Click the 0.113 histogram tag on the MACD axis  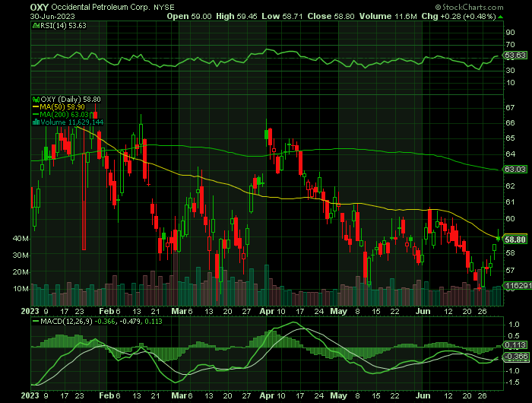click(515, 345)
